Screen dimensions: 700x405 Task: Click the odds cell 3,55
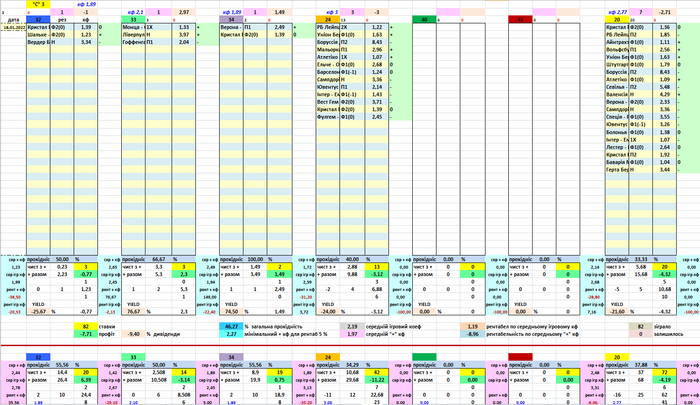pyautogui.click(x=665, y=117)
